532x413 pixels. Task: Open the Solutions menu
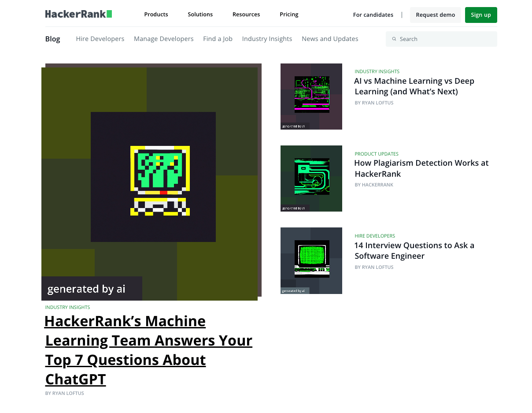click(200, 14)
